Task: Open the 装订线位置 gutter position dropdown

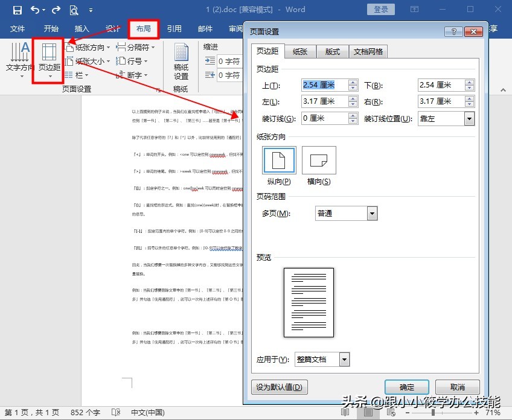Action: (x=470, y=119)
